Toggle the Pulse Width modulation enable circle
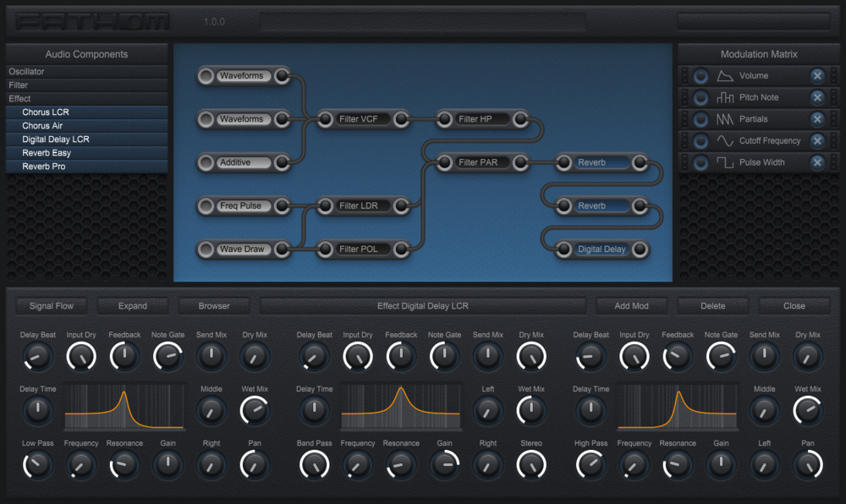The height and width of the screenshot is (504, 846). (x=700, y=162)
